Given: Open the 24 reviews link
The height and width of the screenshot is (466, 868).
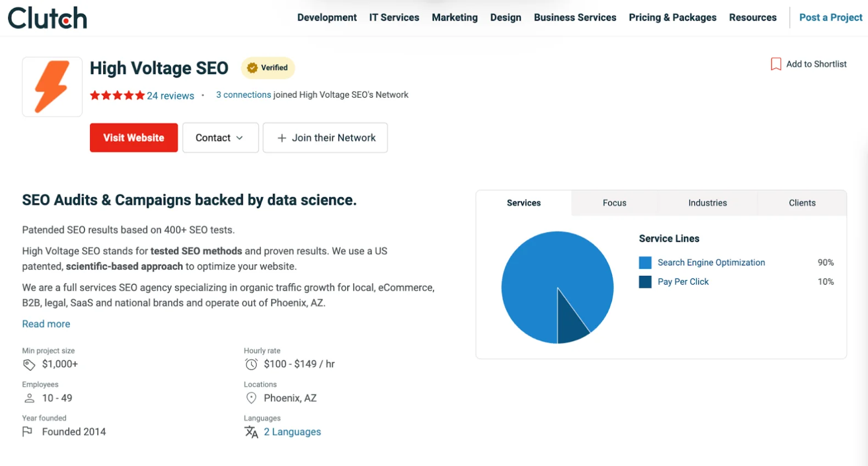Looking at the screenshot, I should coord(170,96).
